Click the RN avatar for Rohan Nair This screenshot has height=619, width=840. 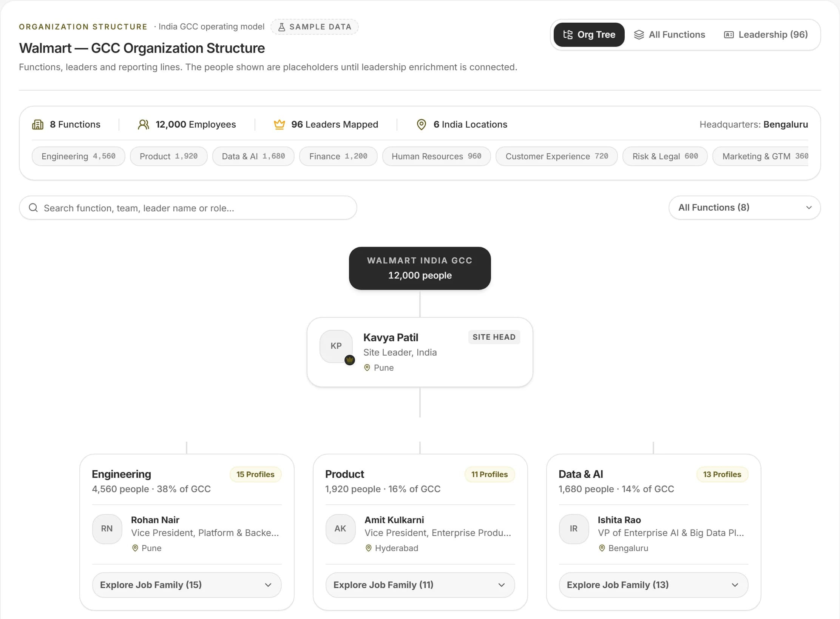point(107,529)
